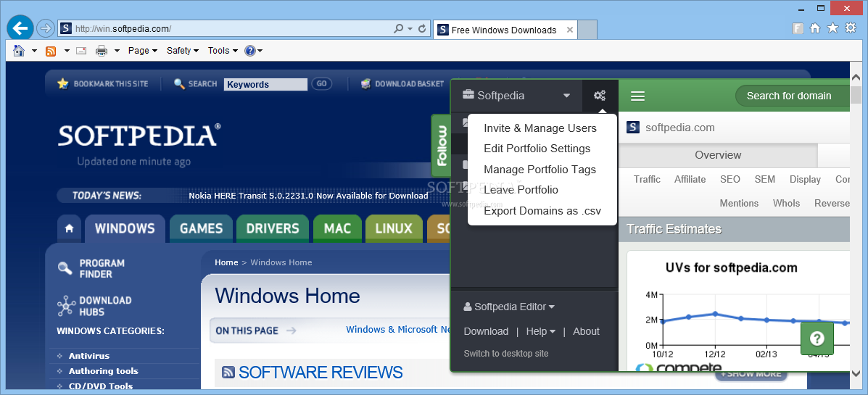Click the softpedia.com favicon in domain row
This screenshot has height=395, width=868.
pyautogui.click(x=633, y=128)
